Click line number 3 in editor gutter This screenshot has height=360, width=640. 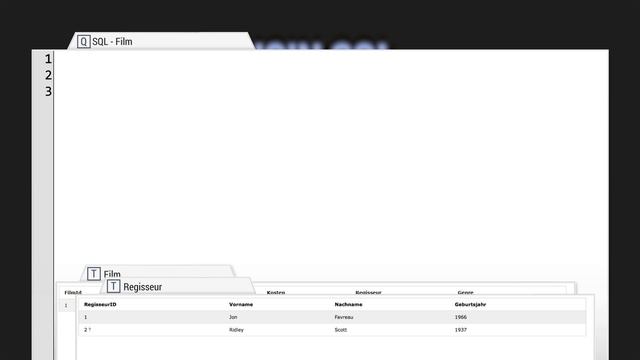click(x=48, y=92)
